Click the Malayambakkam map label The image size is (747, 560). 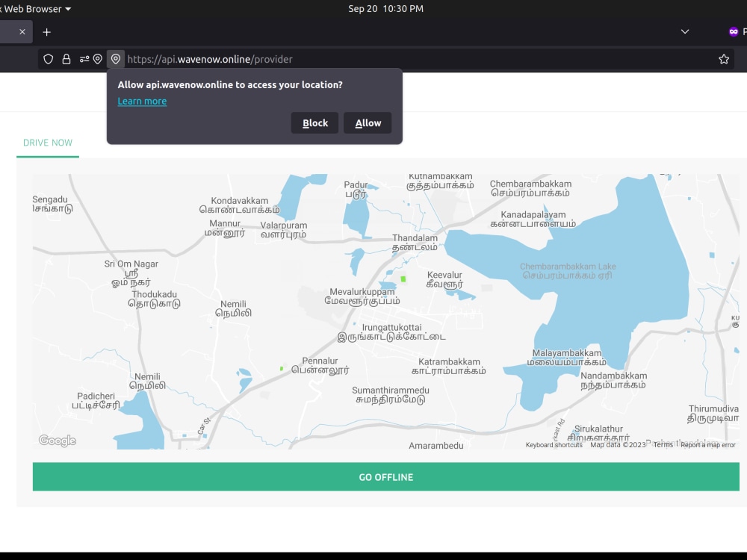click(567, 357)
